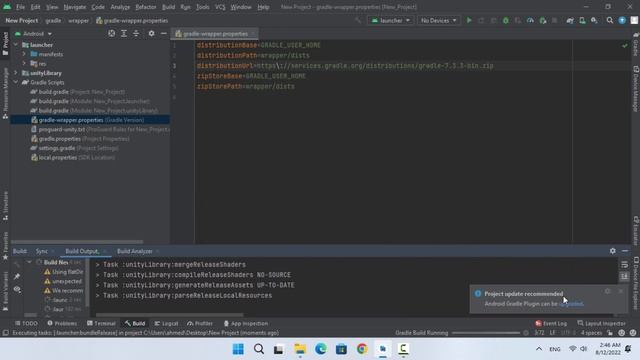
Task: Open the Profiler tool window
Action: [200, 323]
